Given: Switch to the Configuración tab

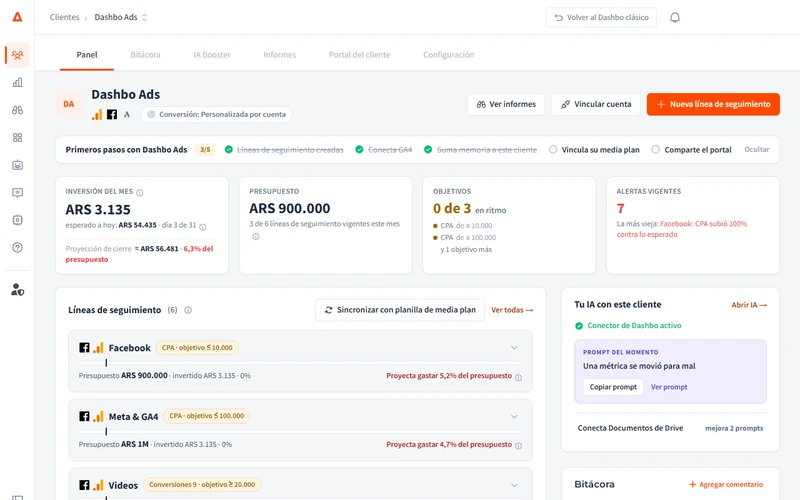Looking at the screenshot, I should 448,55.
